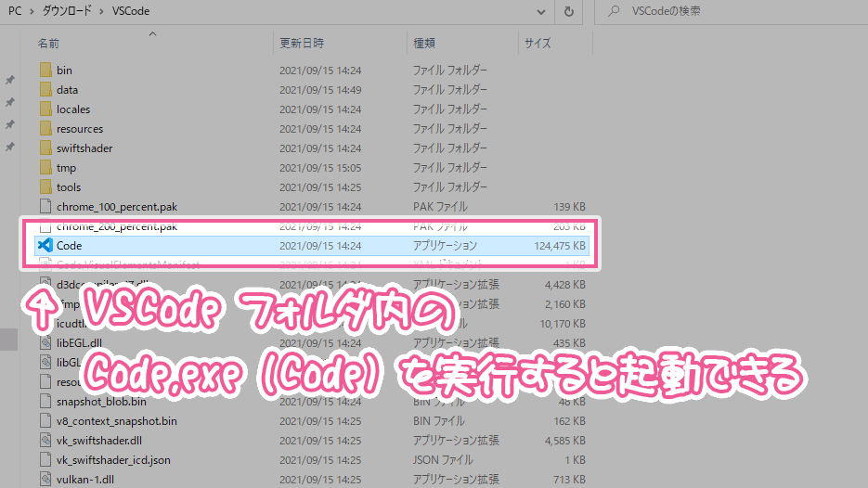Open the address bar history dropdown
Image resolution: width=868 pixels, height=488 pixels.
pos(541,12)
